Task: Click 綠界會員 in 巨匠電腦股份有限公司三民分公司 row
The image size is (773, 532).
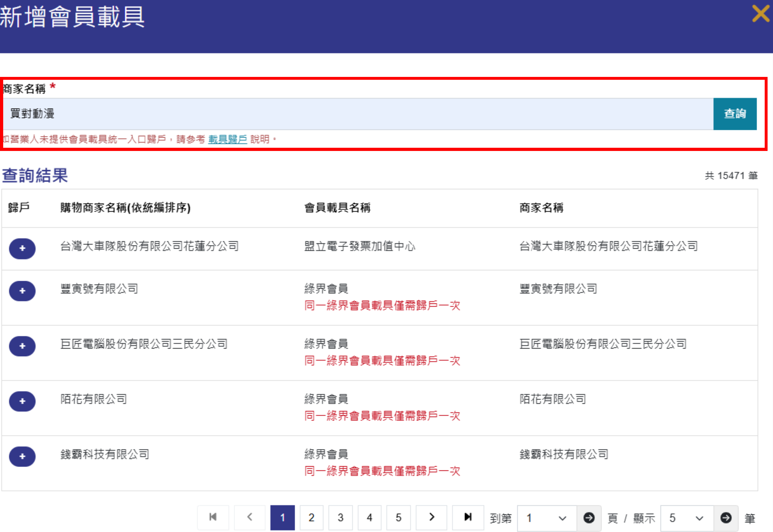Action: pos(326,343)
